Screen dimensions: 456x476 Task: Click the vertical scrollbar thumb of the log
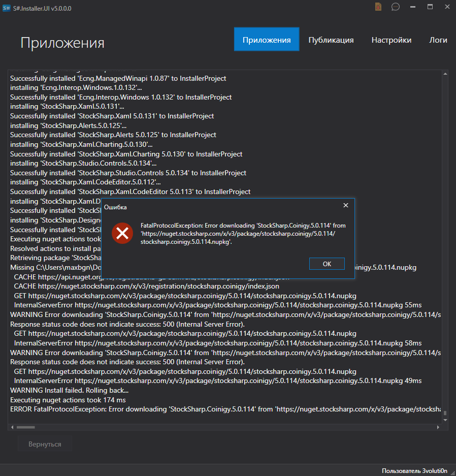[x=445, y=413]
